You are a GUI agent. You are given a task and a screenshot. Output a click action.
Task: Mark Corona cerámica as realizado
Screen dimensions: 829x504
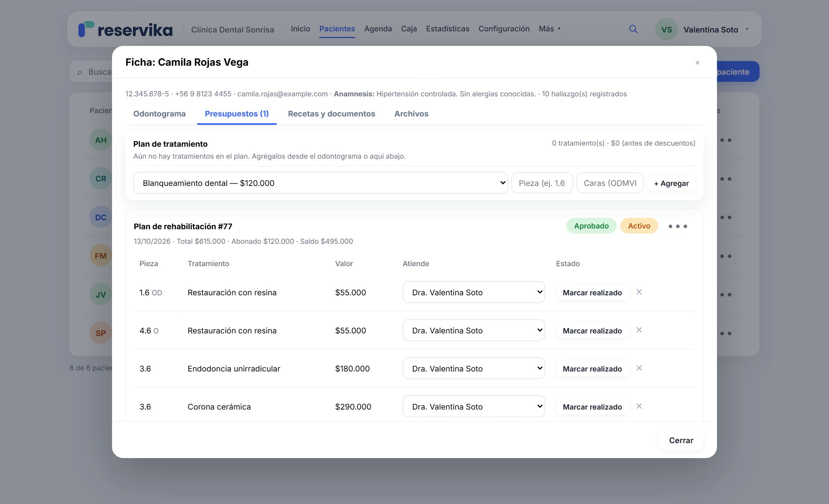tap(592, 407)
